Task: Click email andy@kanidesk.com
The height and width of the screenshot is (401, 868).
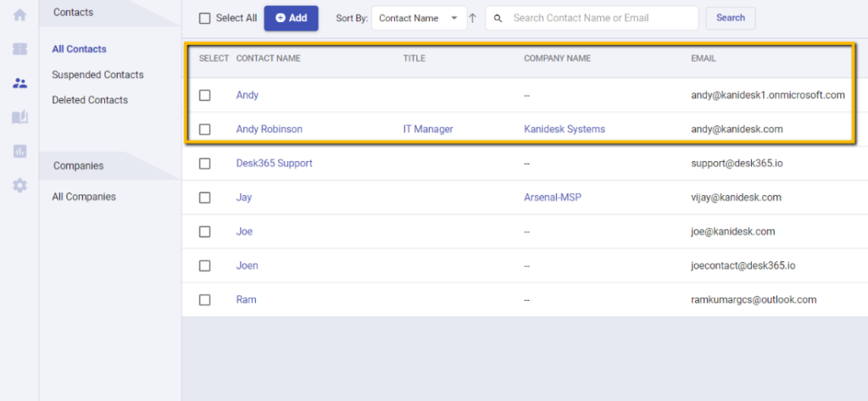Action: tap(737, 129)
